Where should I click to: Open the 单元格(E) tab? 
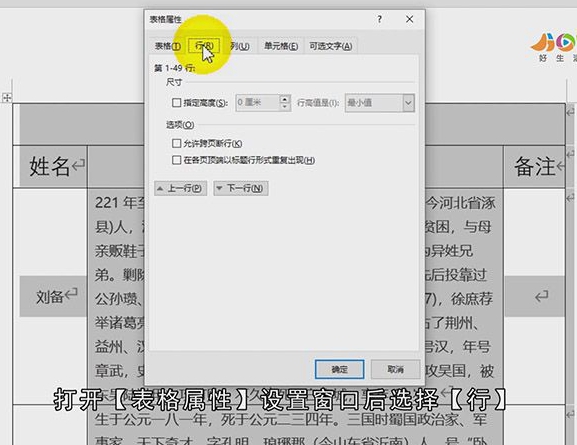pyautogui.click(x=281, y=46)
